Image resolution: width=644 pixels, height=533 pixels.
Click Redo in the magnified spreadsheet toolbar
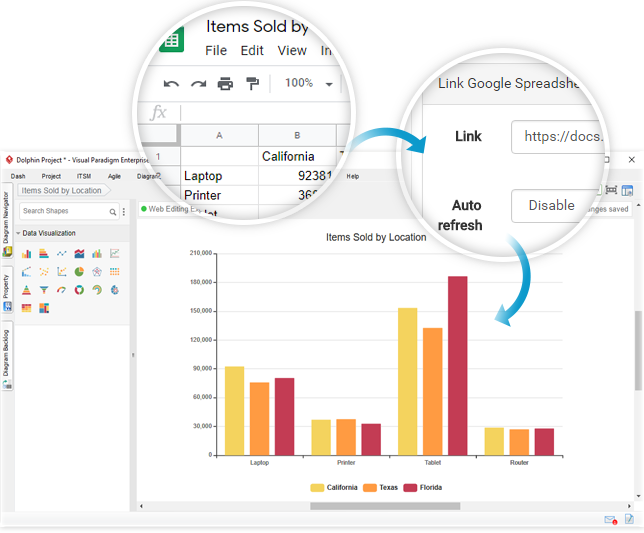[x=198, y=84]
